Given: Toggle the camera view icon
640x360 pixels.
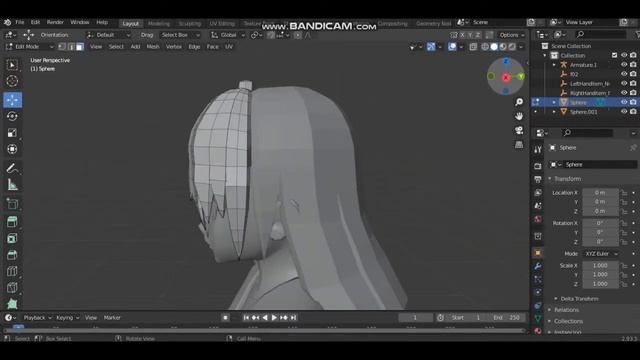Looking at the screenshot, I should click(519, 130).
